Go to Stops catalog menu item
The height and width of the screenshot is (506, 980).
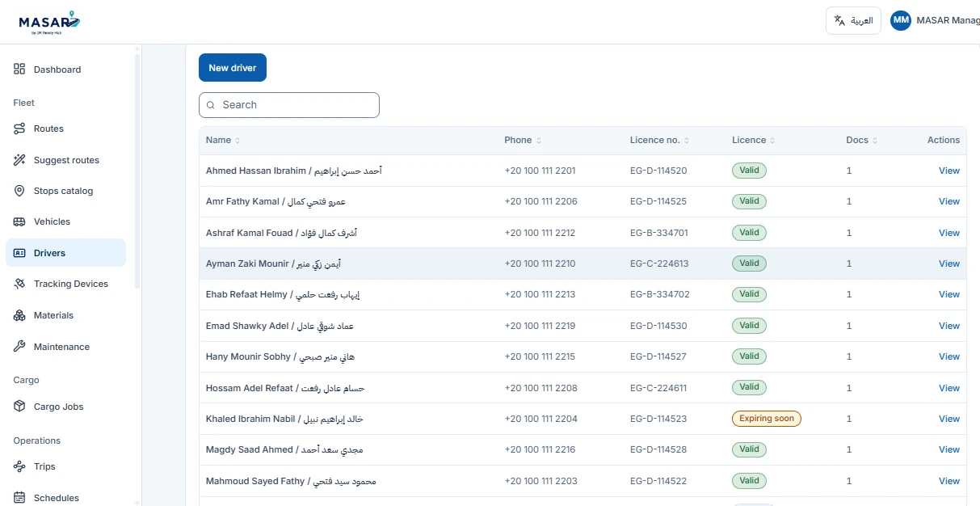tap(65, 191)
